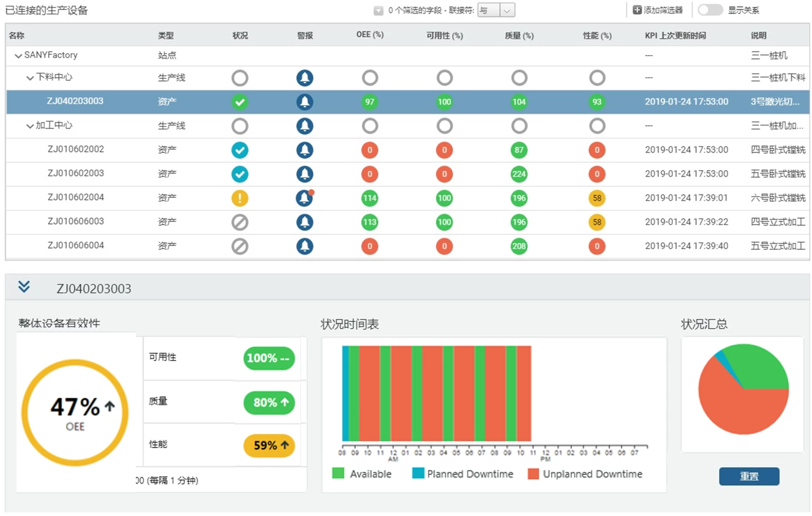Click the blue planned downtime bar at 08

[x=345, y=394]
